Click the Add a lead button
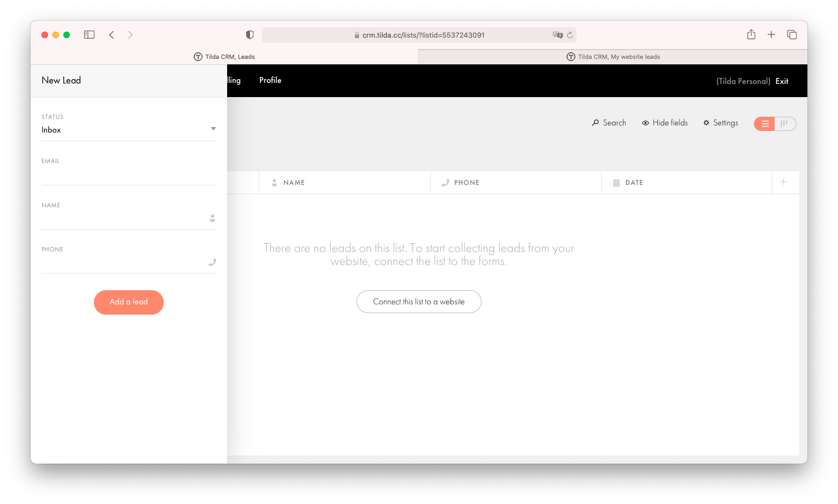The height and width of the screenshot is (504, 838). pos(128,302)
